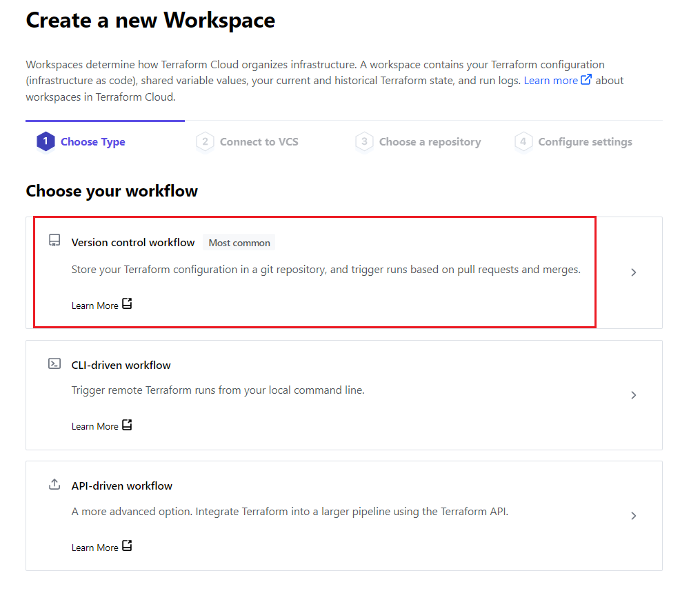Select the Version control workflow title
The height and width of the screenshot is (591, 700).
point(133,242)
